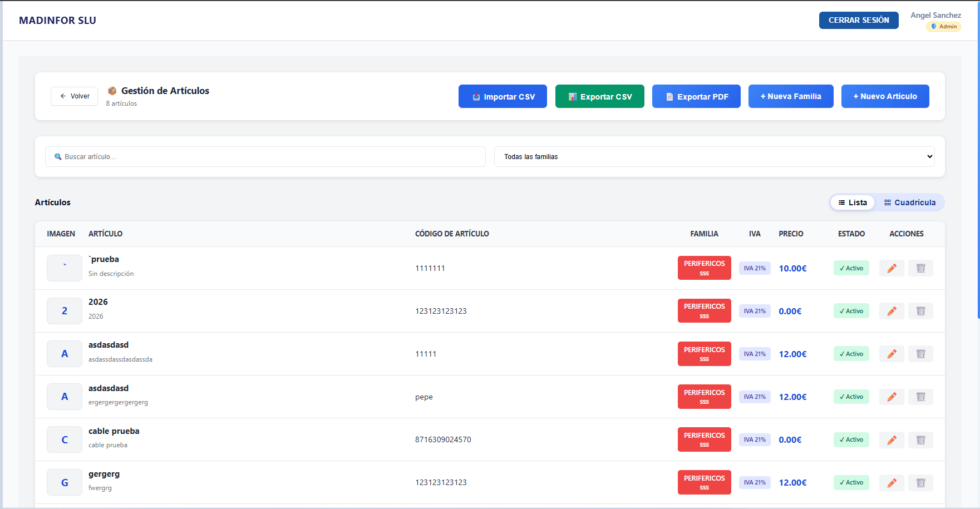
Task: Click the Buscar artículo search field
Action: point(265,157)
